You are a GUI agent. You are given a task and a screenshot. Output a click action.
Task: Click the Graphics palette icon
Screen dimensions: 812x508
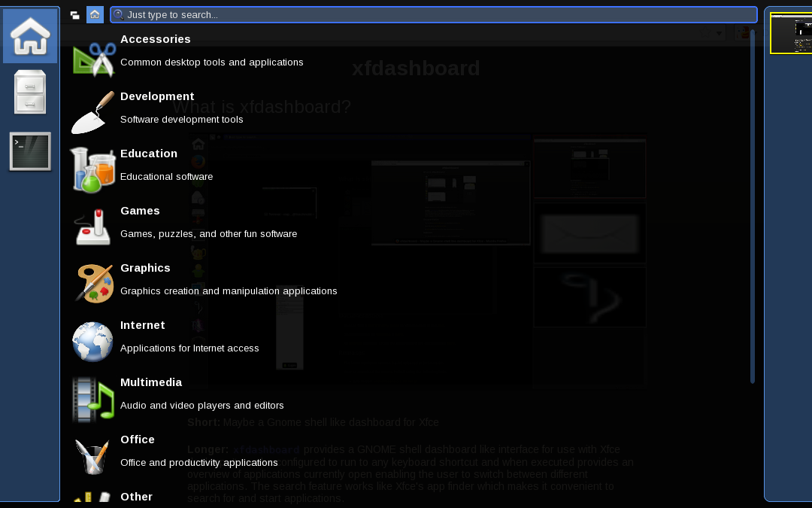[93, 284]
